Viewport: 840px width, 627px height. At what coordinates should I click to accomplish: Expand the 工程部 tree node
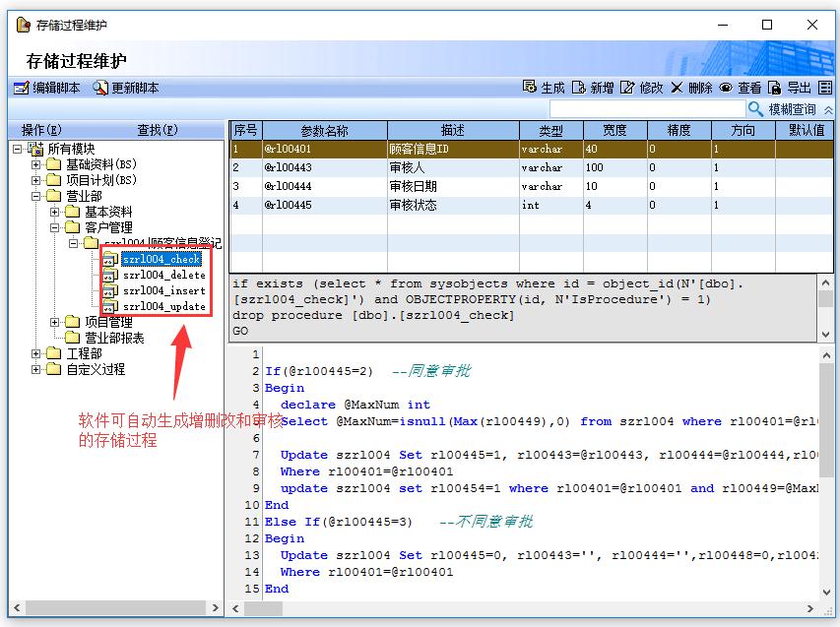coord(36,353)
